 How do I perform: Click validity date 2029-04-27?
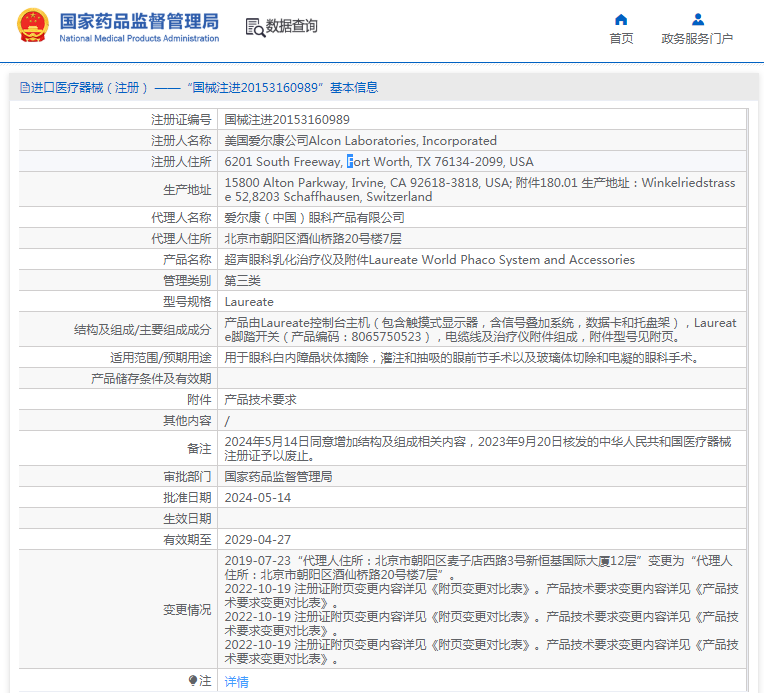click(258, 539)
